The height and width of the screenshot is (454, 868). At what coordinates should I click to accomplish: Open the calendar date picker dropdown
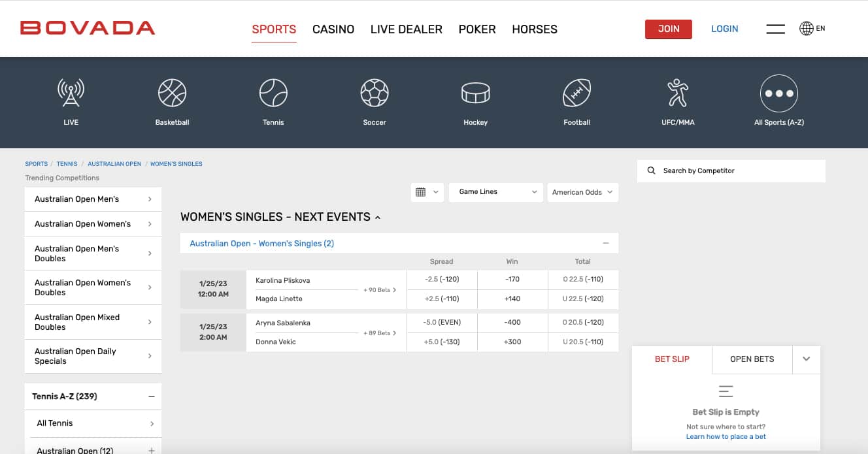coord(427,192)
